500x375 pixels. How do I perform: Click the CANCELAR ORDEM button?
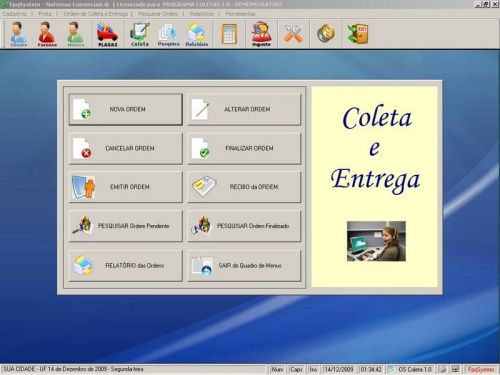[x=126, y=148]
